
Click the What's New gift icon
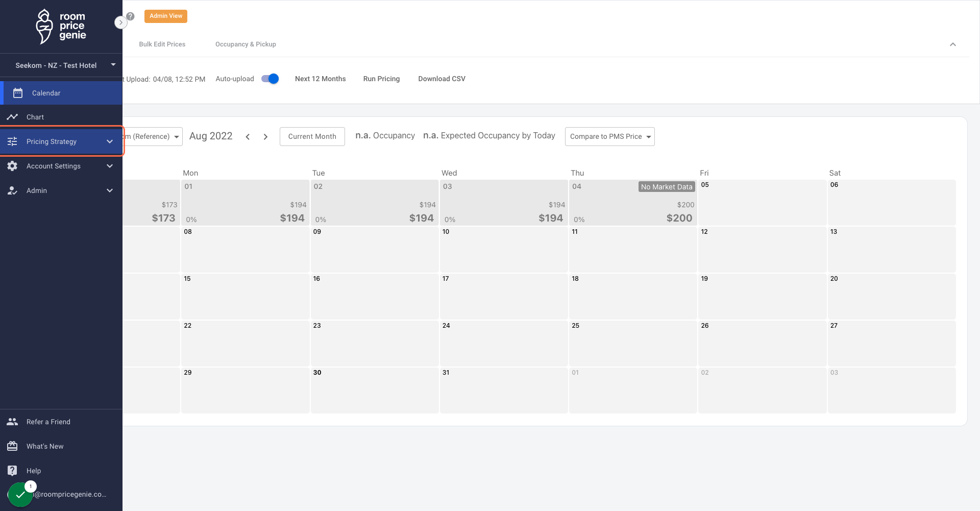tap(12, 446)
